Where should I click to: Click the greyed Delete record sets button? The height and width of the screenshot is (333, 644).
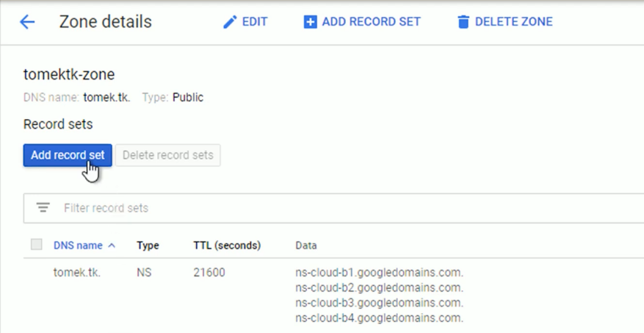tap(168, 155)
